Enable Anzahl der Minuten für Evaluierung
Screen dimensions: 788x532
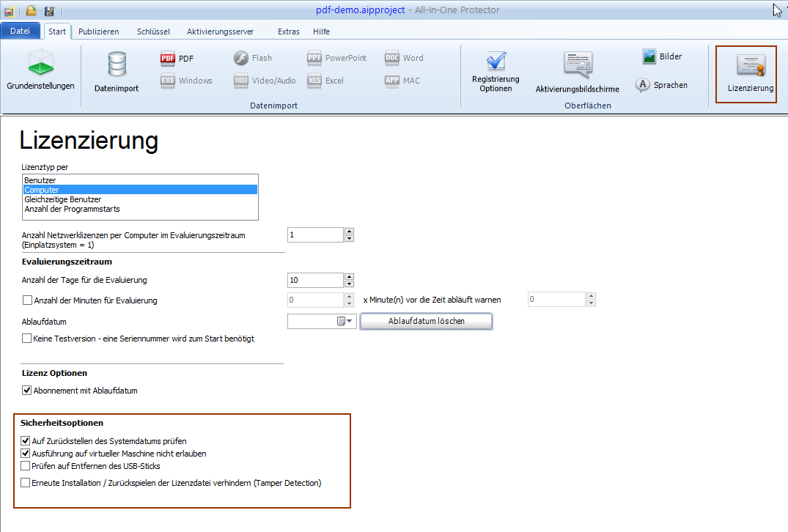(x=28, y=300)
